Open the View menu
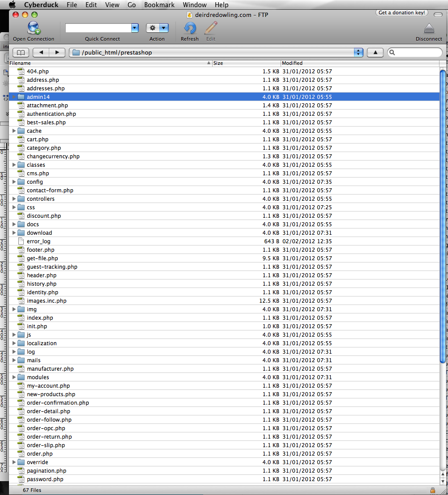Image resolution: width=448 pixels, height=495 pixels. coord(112,5)
